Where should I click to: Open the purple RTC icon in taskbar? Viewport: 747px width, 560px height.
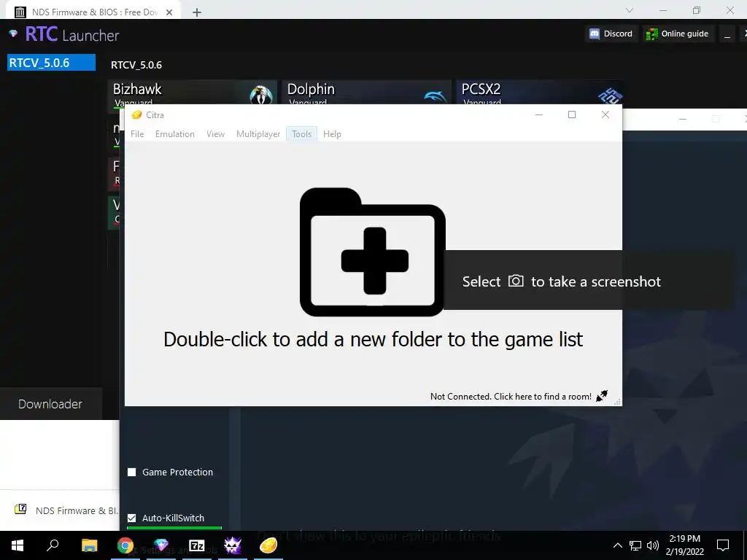pos(233,545)
